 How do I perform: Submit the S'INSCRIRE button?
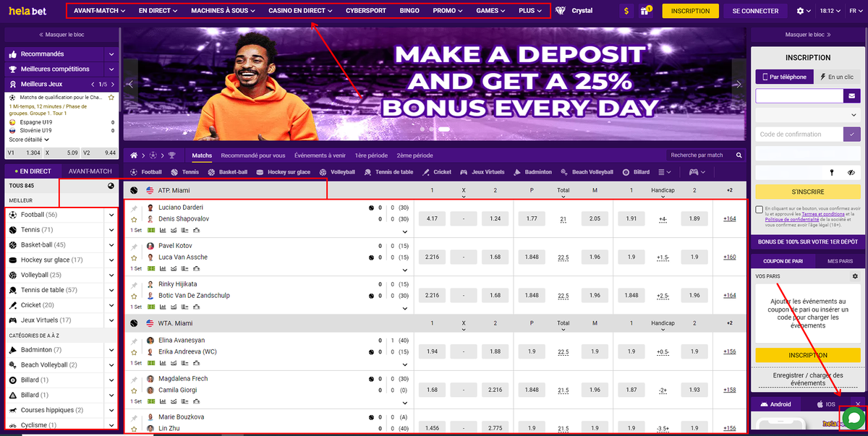coord(808,192)
